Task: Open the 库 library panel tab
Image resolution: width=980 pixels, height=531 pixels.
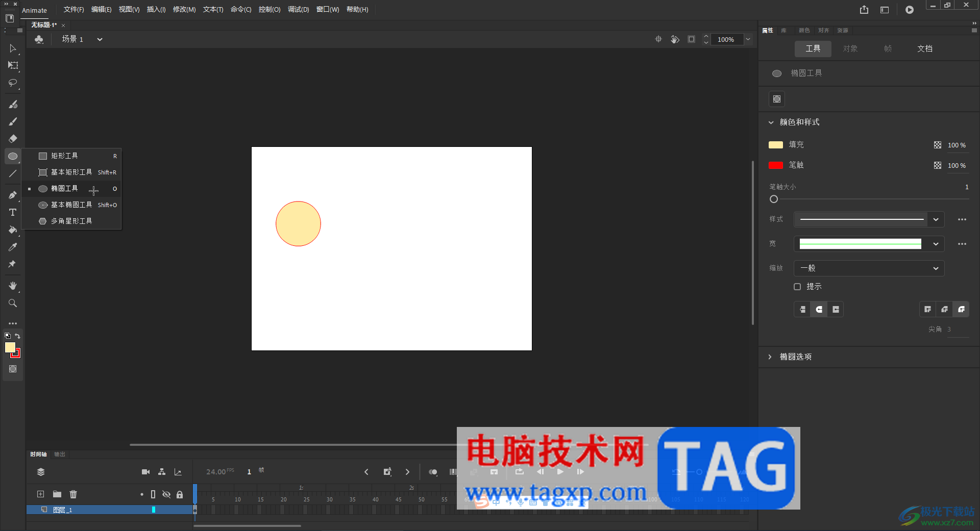Action: pyautogui.click(x=783, y=31)
